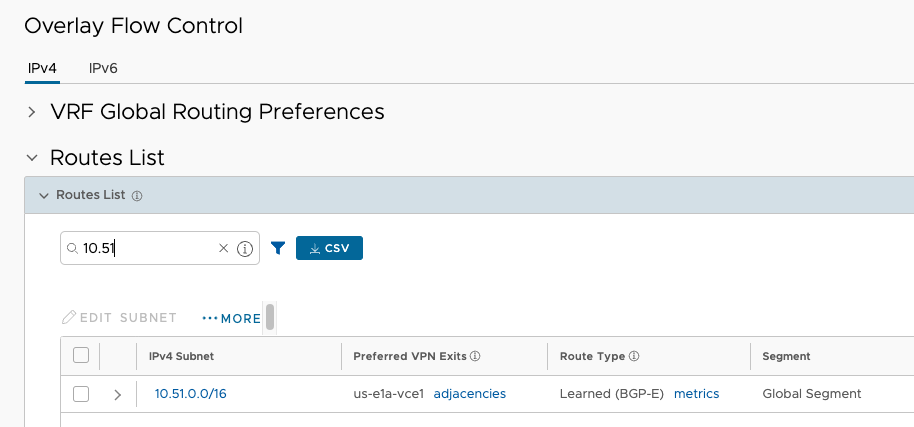Screen dimensions: 914x427
Task: Click the metrics link next to Learned (BGP-E)
Action: tap(697, 394)
